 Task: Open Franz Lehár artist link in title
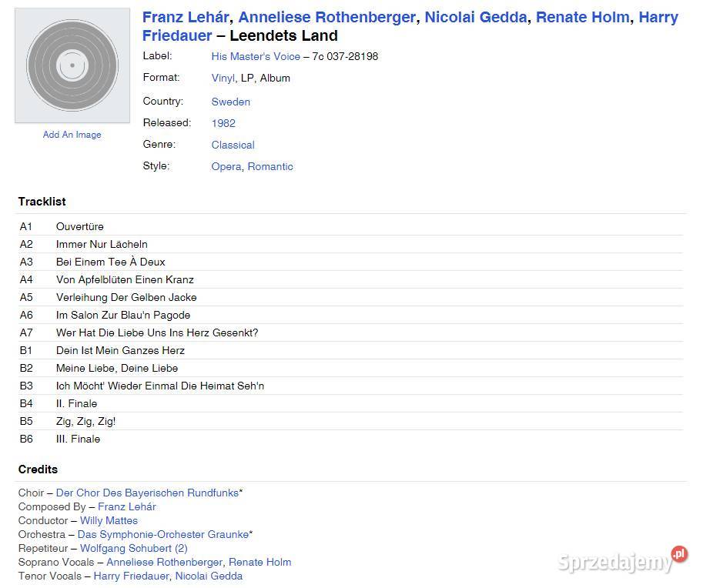click(186, 17)
